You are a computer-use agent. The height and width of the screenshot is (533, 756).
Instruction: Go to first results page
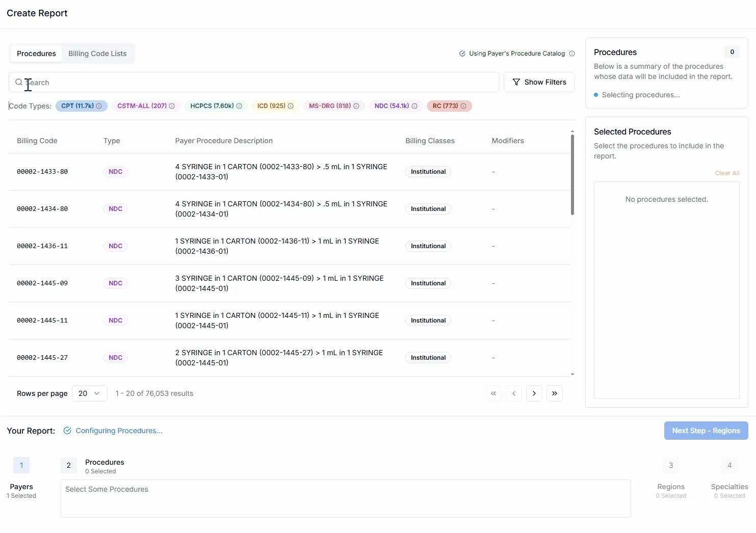[x=493, y=393]
